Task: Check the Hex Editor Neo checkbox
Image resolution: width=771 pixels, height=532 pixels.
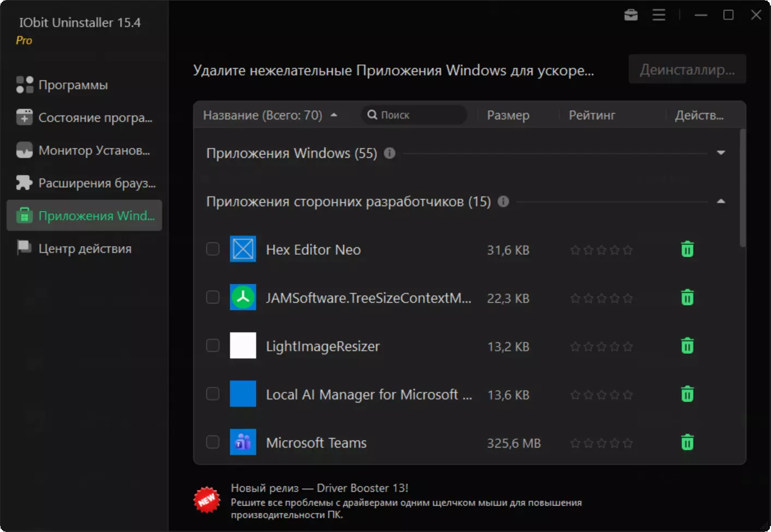Action: pyautogui.click(x=213, y=249)
